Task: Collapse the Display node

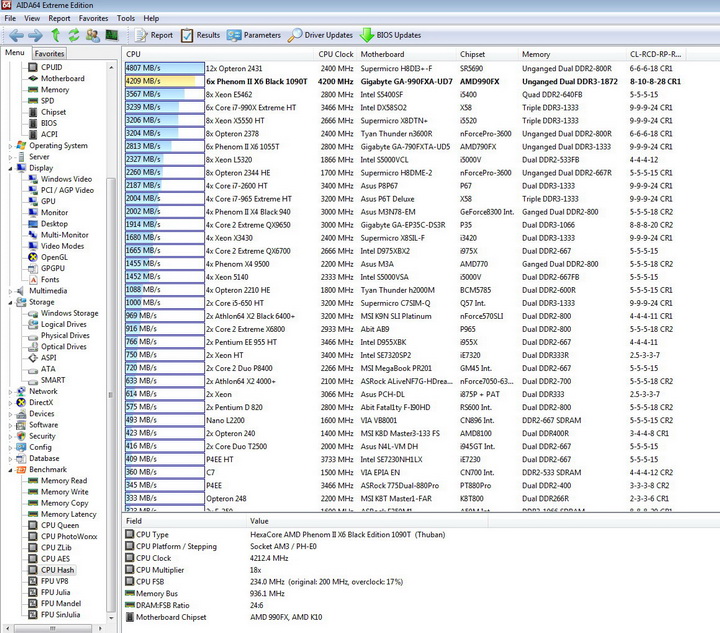Action: point(10,168)
